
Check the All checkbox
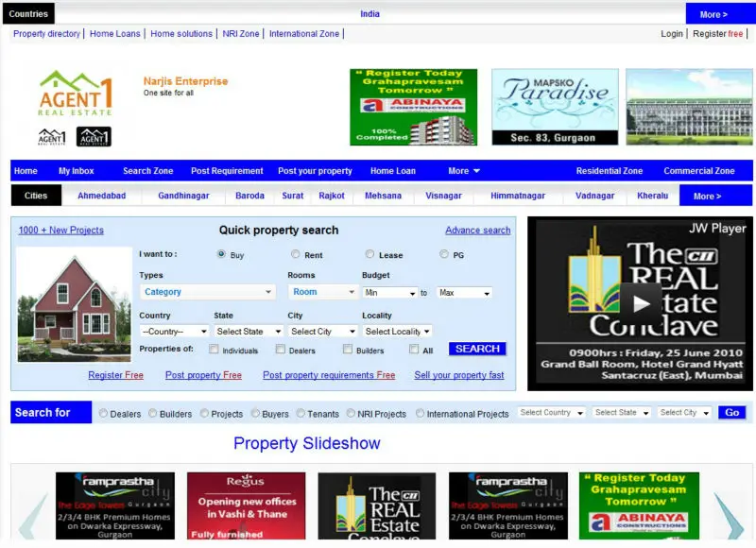(x=414, y=350)
